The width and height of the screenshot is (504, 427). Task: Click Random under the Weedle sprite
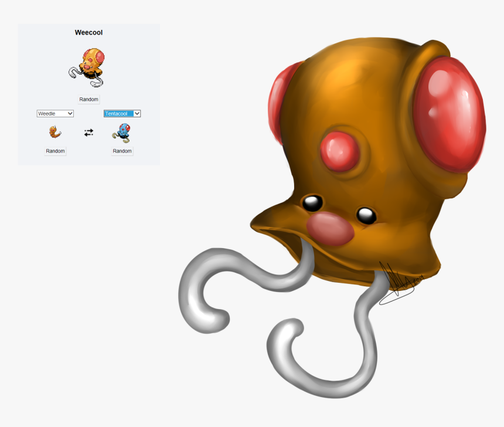coord(55,151)
